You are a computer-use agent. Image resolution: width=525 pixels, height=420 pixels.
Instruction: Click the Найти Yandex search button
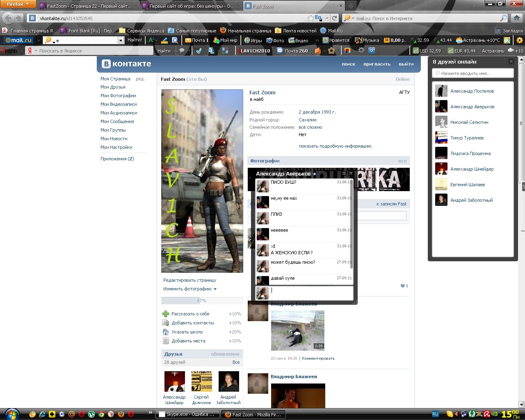click(164, 51)
